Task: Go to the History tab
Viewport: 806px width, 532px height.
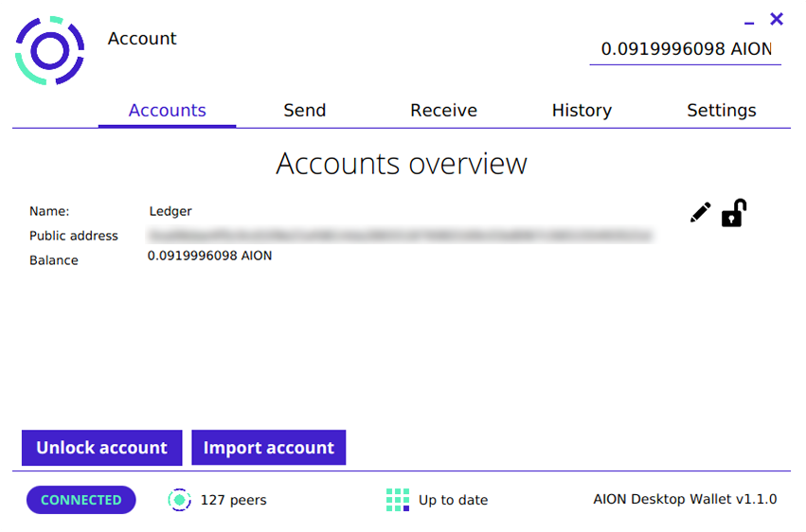Action: point(582,111)
